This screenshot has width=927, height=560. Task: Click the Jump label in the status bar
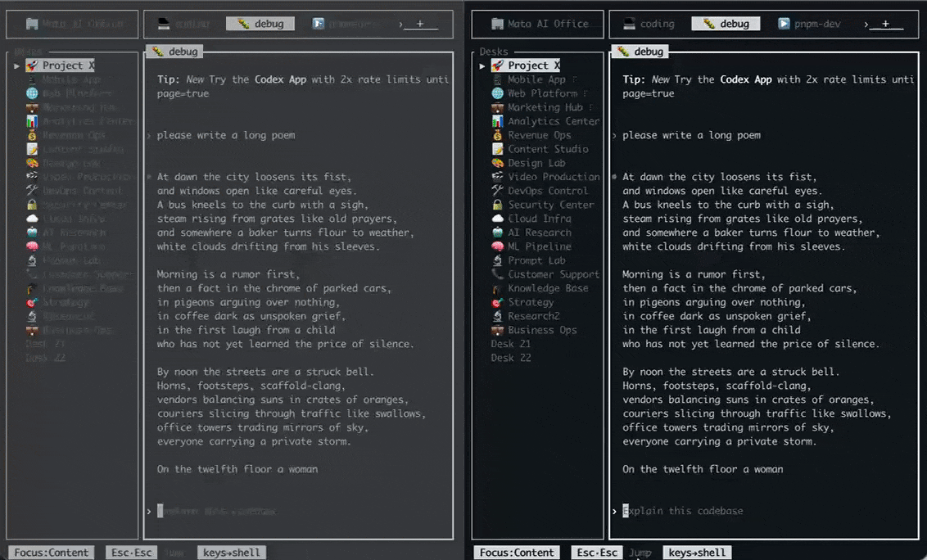pyautogui.click(x=640, y=553)
